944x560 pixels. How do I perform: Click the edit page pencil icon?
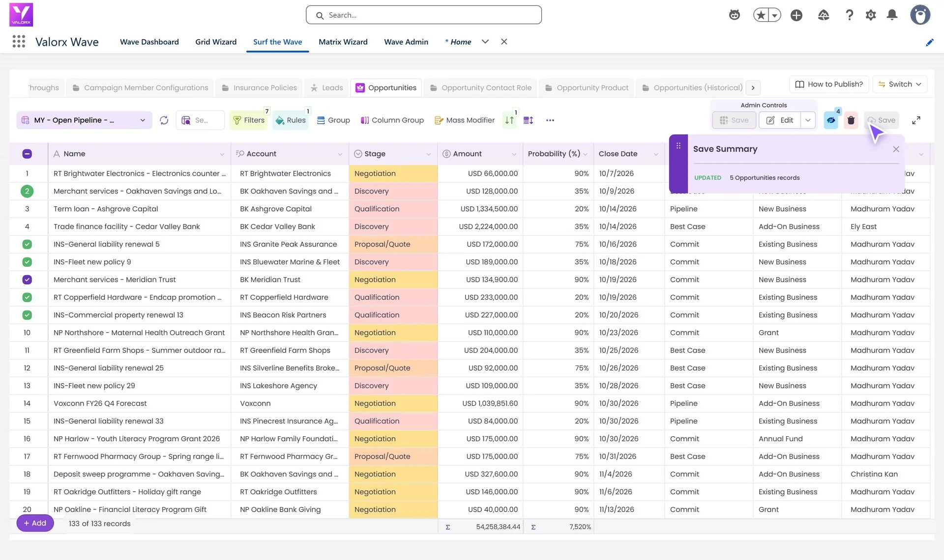(x=930, y=42)
